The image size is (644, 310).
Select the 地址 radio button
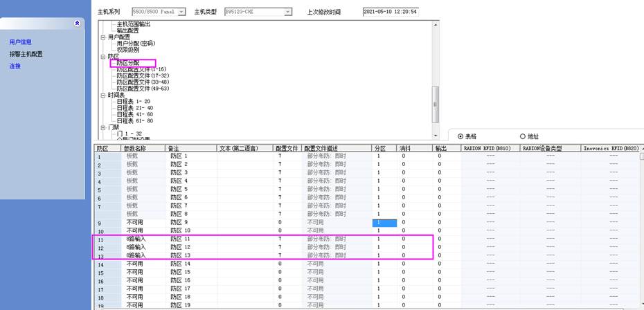pyautogui.click(x=522, y=136)
